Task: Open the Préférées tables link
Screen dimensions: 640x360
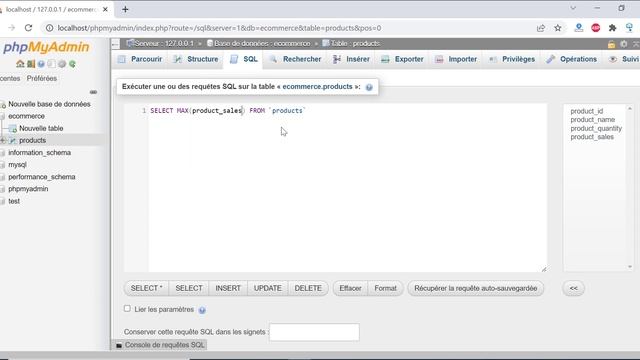Action: click(x=42, y=78)
